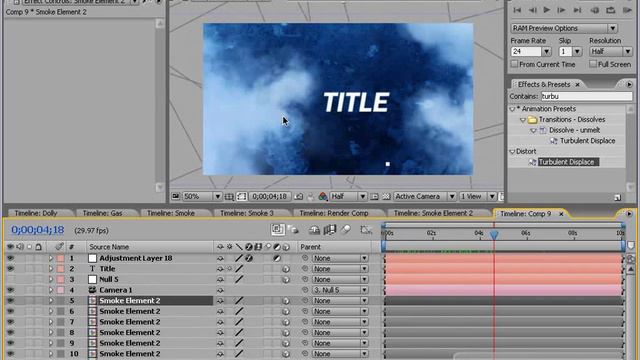Viewport: 640px width, 360px height.
Task: Toggle region of interest in viewer
Action: [242, 197]
